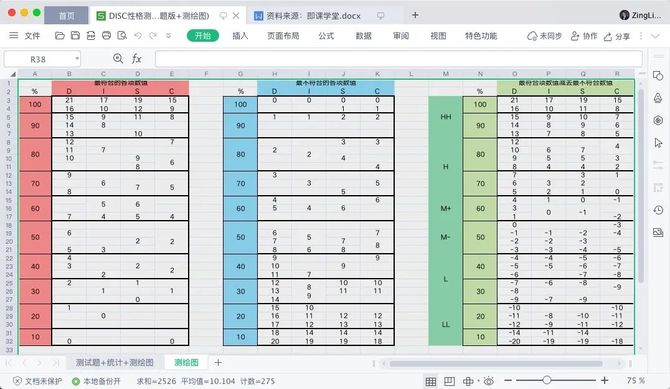The width and height of the screenshot is (670, 389).
Task: Close the DISC性格测 spreadsheet tab
Action: pyautogui.click(x=236, y=16)
